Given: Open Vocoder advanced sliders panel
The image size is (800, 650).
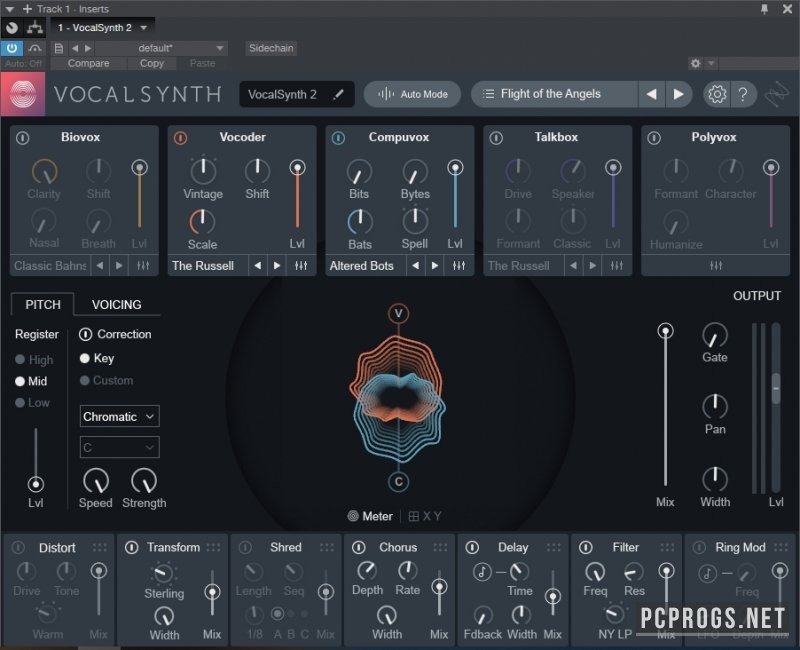Looking at the screenshot, I should click(x=301, y=266).
